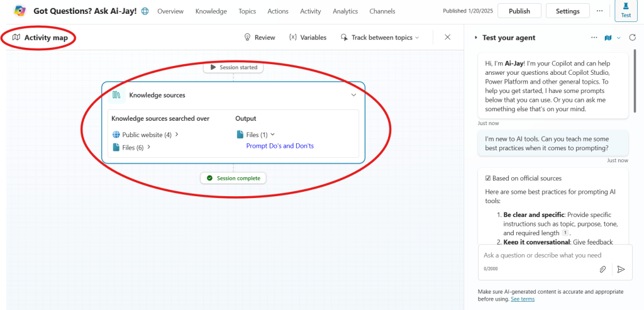Click the Knowledge sources books icon
Image resolution: width=644 pixels, height=310 pixels.
point(116,95)
